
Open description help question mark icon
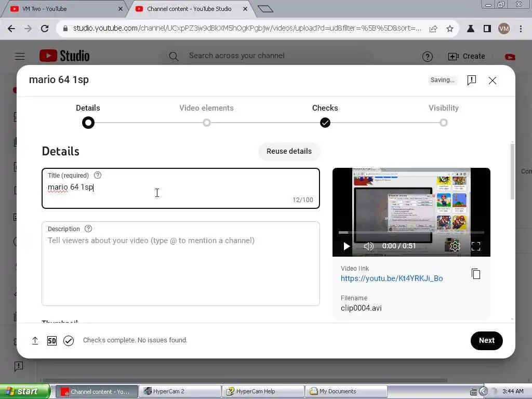pyautogui.click(x=88, y=229)
